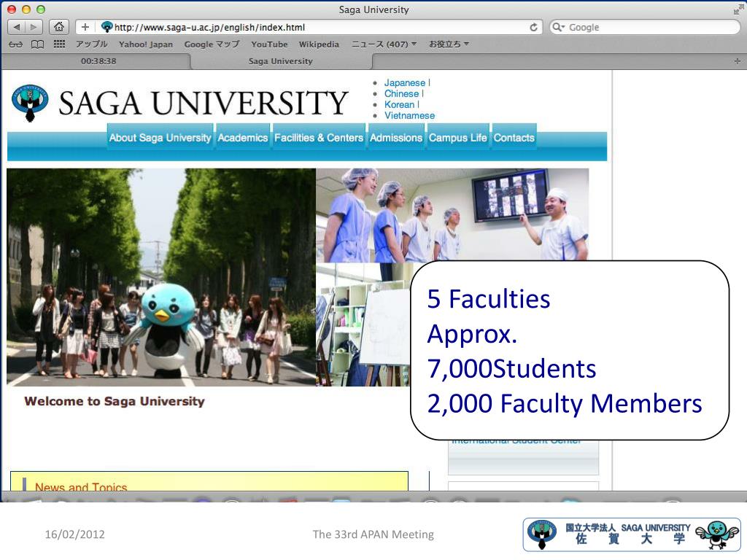Switch to the 00:38:38 tab
The image size is (747, 560).
pyautogui.click(x=98, y=61)
